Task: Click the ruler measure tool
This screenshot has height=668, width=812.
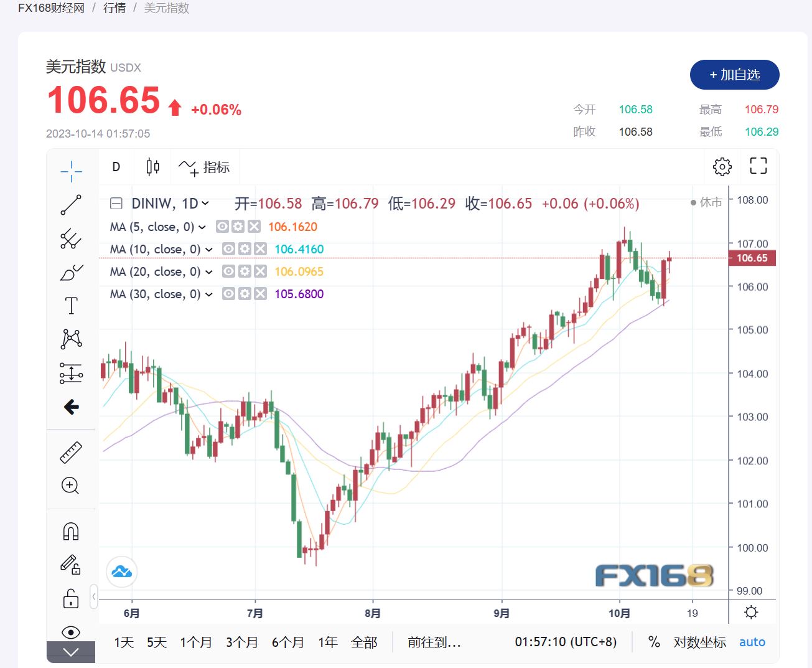Action: point(71,452)
